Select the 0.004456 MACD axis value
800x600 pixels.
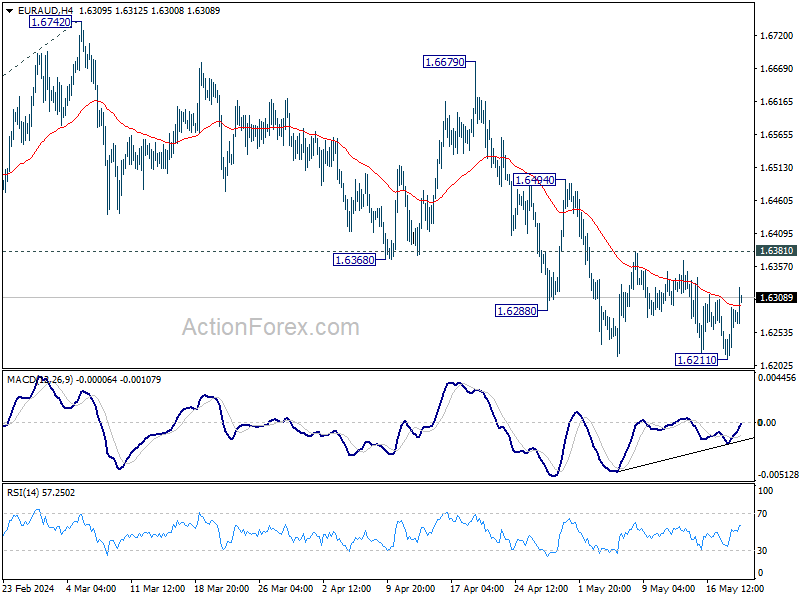(777, 378)
